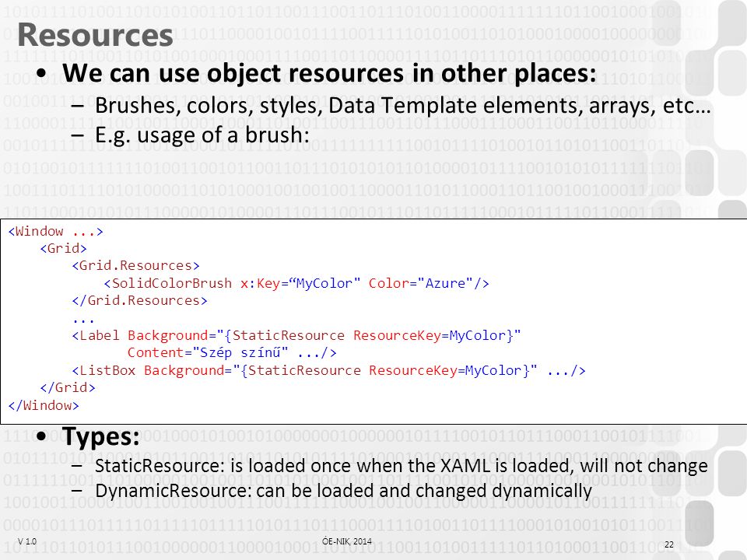Click the opening Grid tag

click(63, 249)
